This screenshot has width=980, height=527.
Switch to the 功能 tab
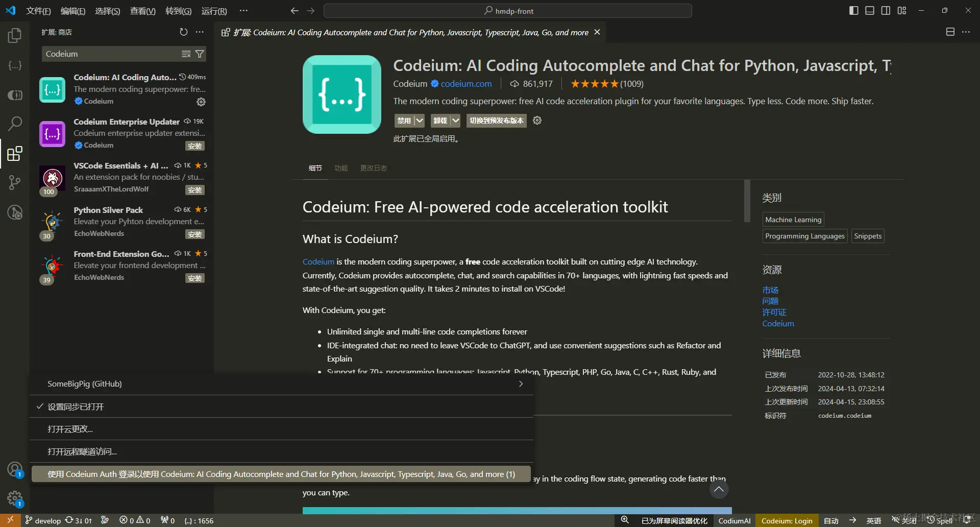point(341,168)
